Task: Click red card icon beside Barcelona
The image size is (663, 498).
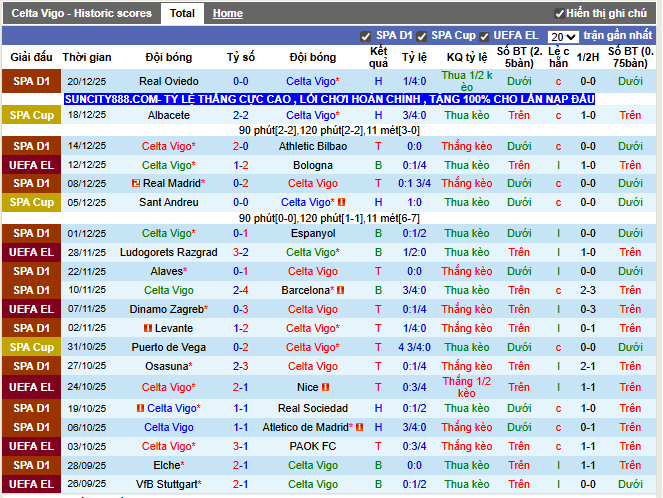Action: click(x=340, y=290)
